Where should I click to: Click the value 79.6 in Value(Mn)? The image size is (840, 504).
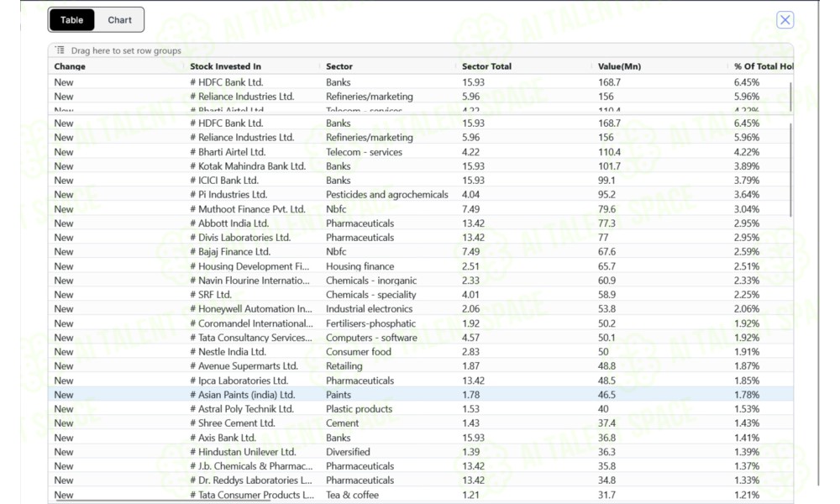[x=606, y=209]
